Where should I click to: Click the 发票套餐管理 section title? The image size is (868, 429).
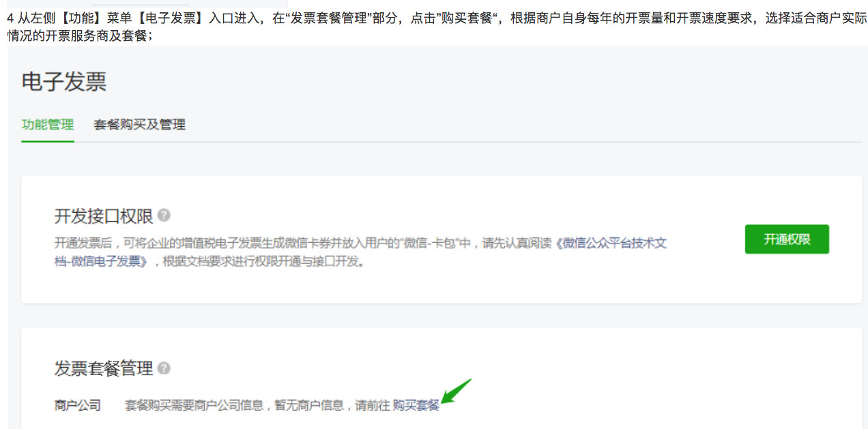[104, 369]
